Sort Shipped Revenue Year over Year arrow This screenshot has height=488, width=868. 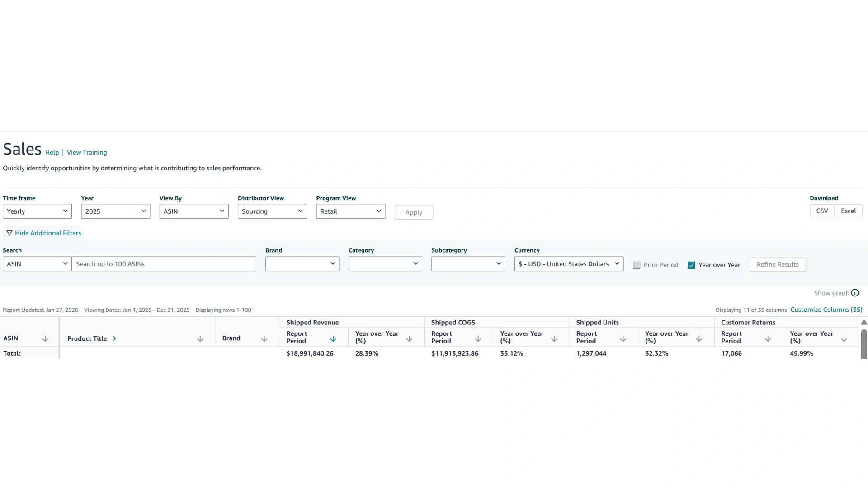(409, 339)
